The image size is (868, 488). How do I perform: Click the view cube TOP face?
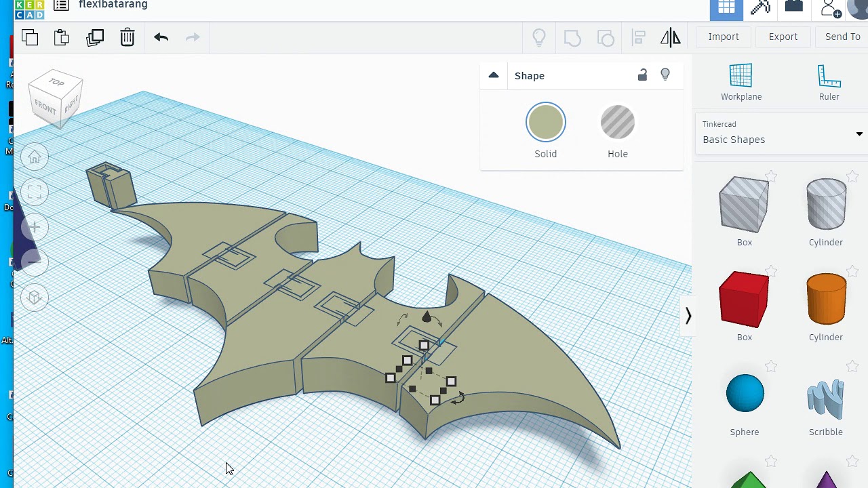point(56,83)
